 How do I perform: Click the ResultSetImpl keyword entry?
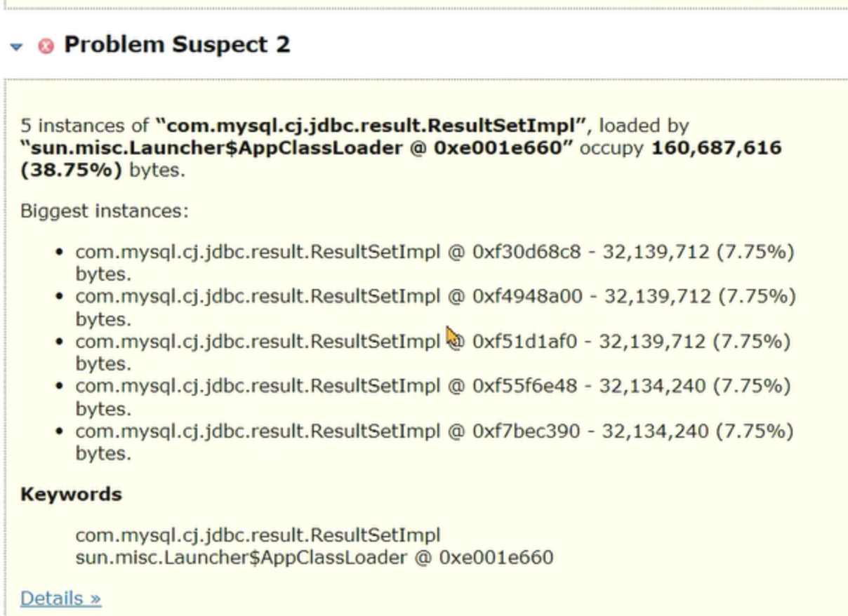point(258,535)
